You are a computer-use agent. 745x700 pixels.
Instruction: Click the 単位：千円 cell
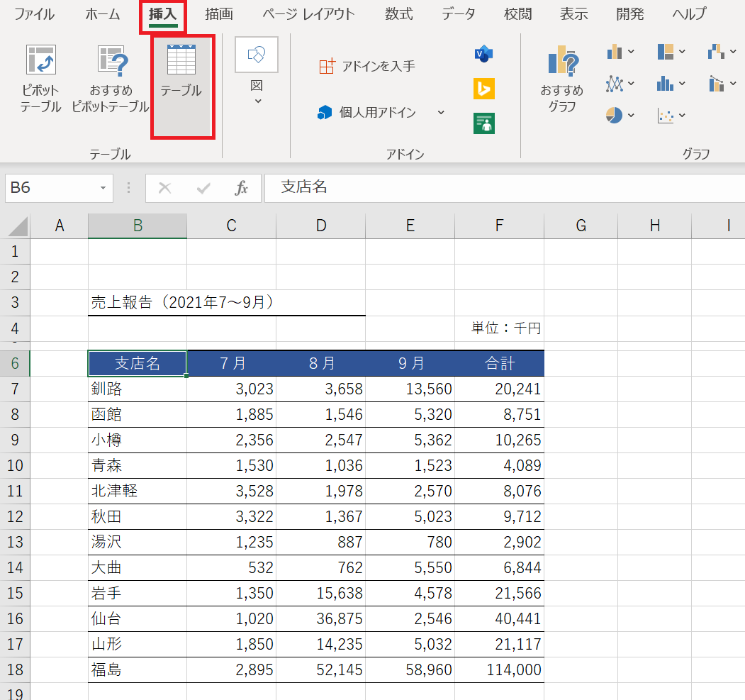point(499,328)
